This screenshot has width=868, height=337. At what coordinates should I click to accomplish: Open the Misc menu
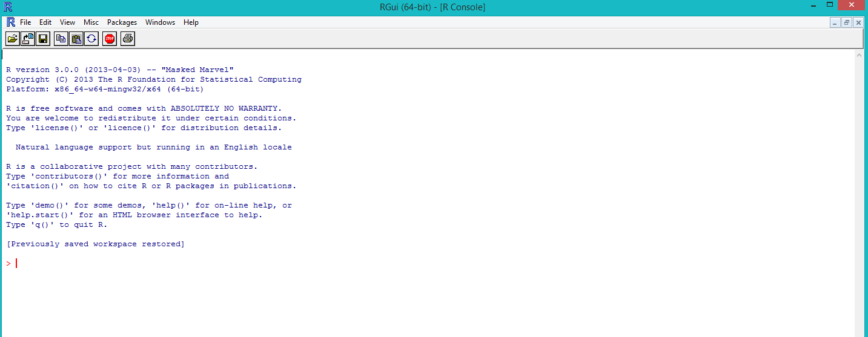click(x=91, y=22)
